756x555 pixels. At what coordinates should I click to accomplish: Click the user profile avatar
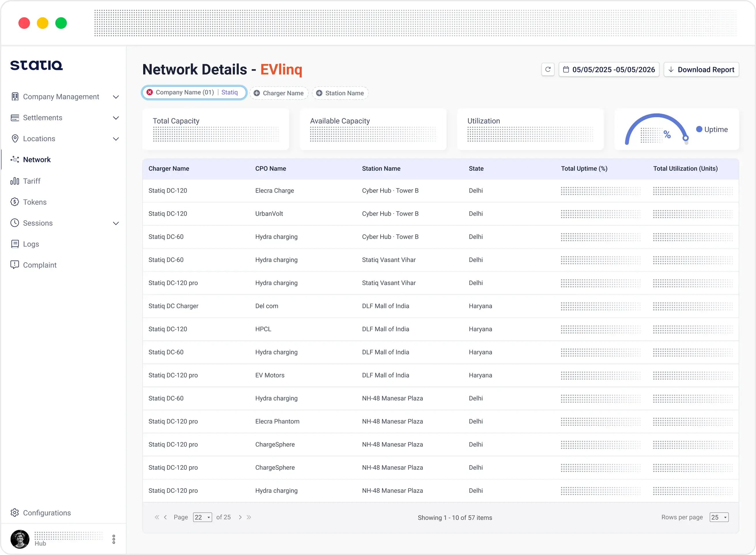(20, 539)
